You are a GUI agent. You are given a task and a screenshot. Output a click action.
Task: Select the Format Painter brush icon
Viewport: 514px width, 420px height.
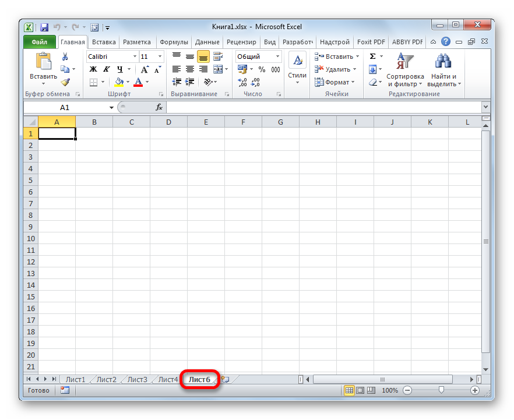point(65,82)
